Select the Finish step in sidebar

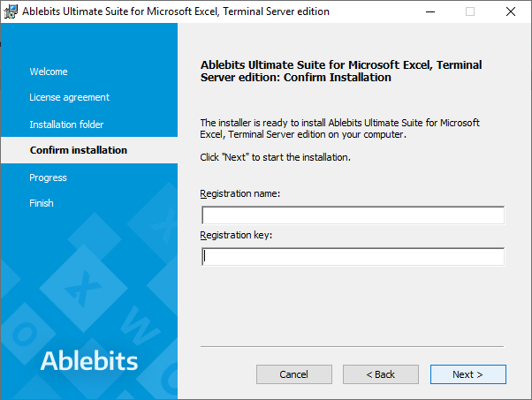[x=42, y=203]
